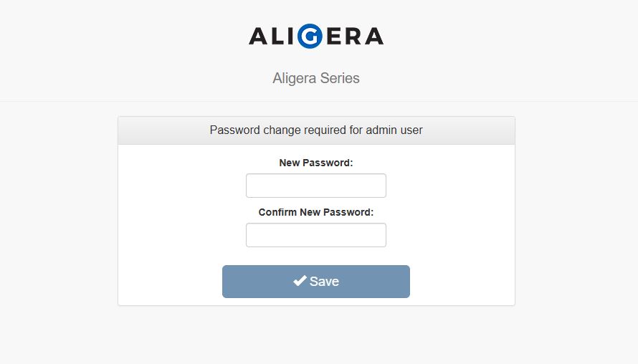Image resolution: width=638 pixels, height=364 pixels.
Task: Click the last letter A of the logo
Action: click(x=374, y=37)
